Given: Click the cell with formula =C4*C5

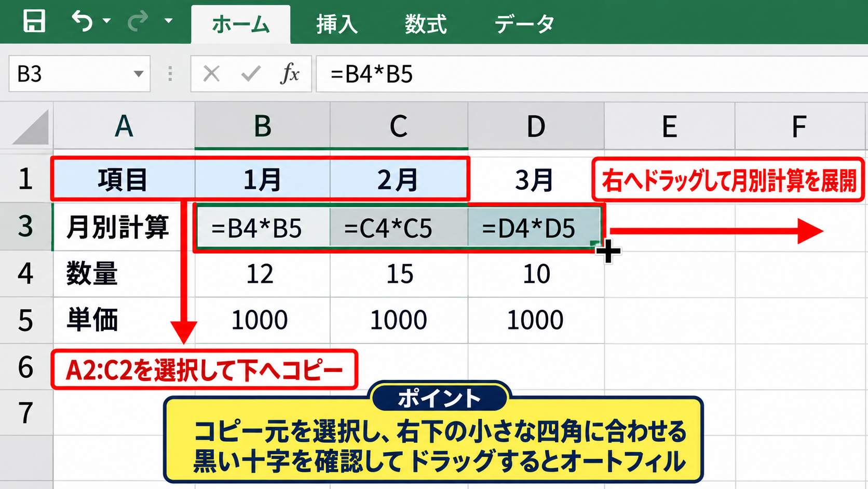Looking at the screenshot, I should (399, 228).
